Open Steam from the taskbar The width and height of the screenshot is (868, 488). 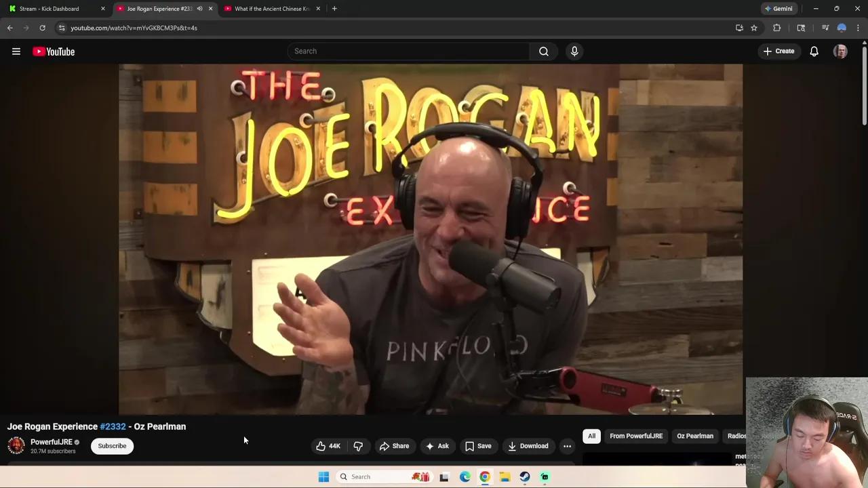point(524,476)
